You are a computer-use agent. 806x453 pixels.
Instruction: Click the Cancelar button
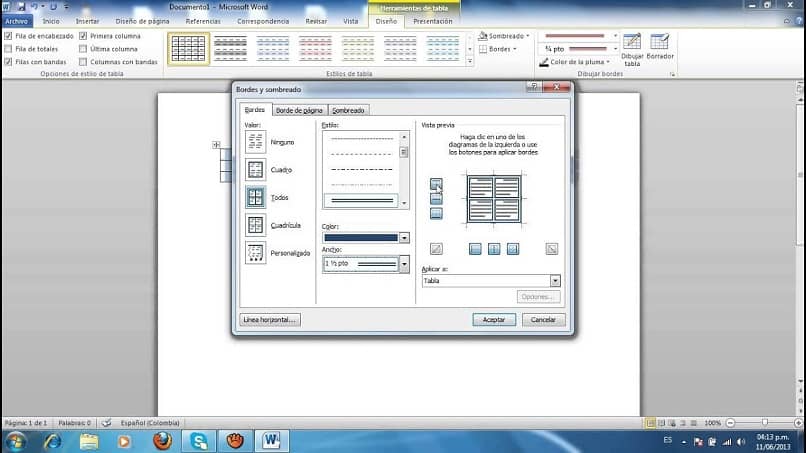click(x=543, y=320)
